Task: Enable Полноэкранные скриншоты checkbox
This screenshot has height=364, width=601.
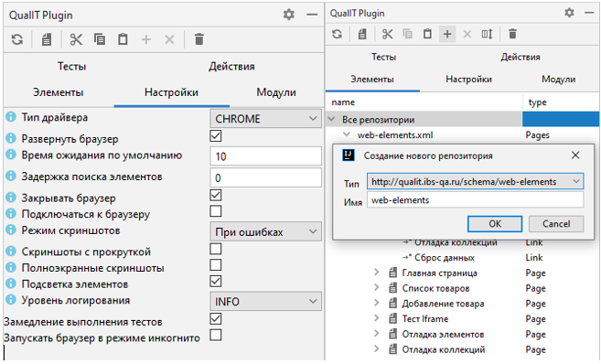Action: [x=216, y=265]
